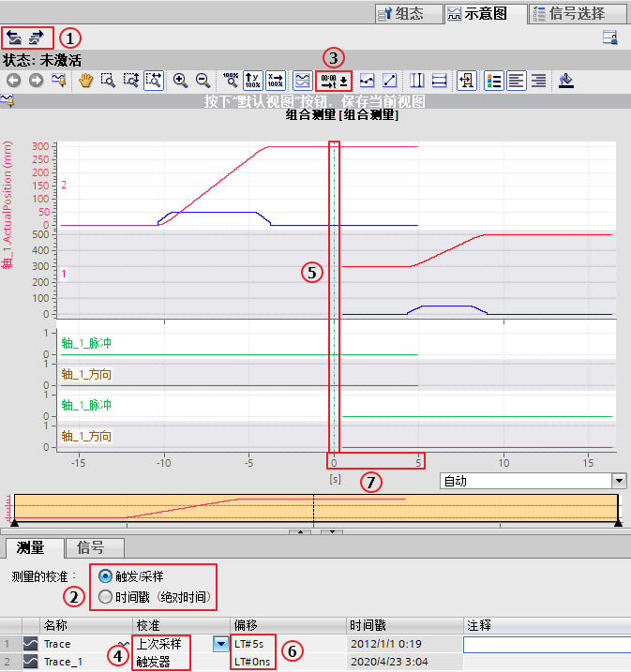This screenshot has height=672, width=631.
Task: Click the redo zoom forward arrow
Action: click(x=36, y=81)
